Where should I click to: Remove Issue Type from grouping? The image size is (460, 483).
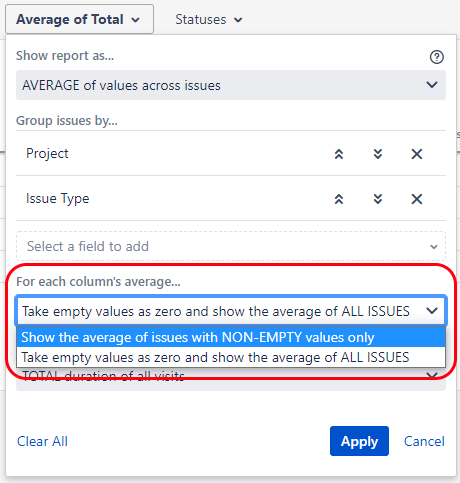coord(417,199)
